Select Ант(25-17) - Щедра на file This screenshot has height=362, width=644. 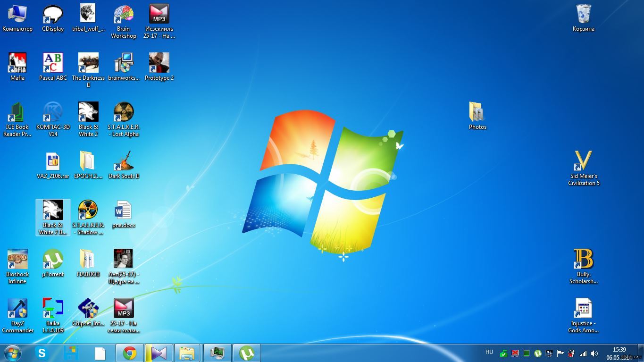[x=124, y=267]
